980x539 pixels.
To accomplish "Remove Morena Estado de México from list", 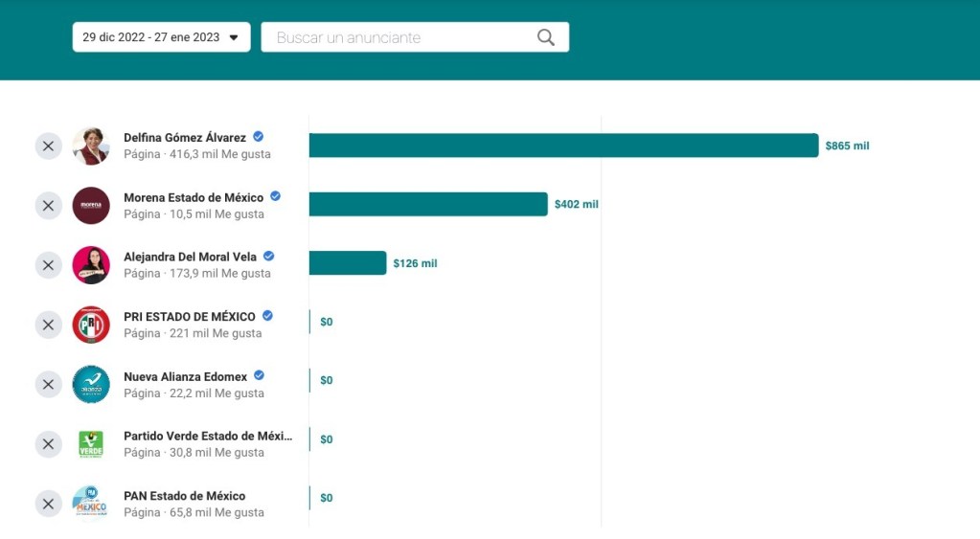I will tap(49, 206).
